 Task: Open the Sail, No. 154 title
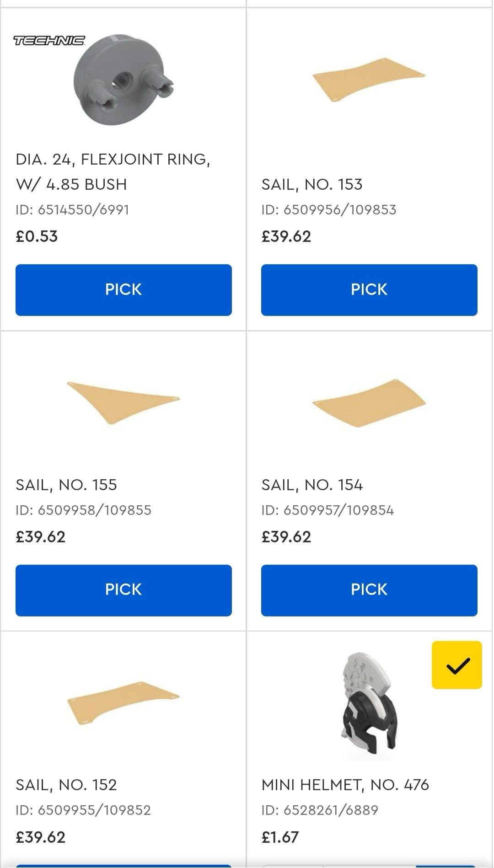[312, 485]
